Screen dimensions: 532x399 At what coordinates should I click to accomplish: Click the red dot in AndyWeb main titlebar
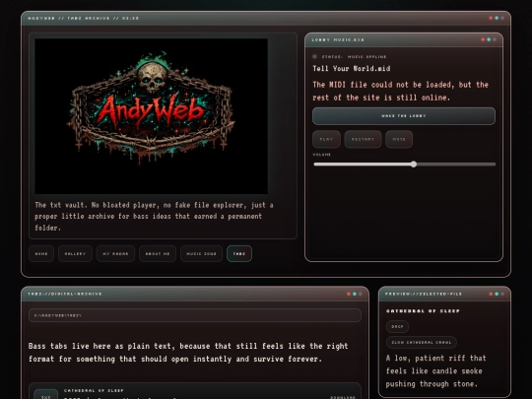tap(491, 18)
